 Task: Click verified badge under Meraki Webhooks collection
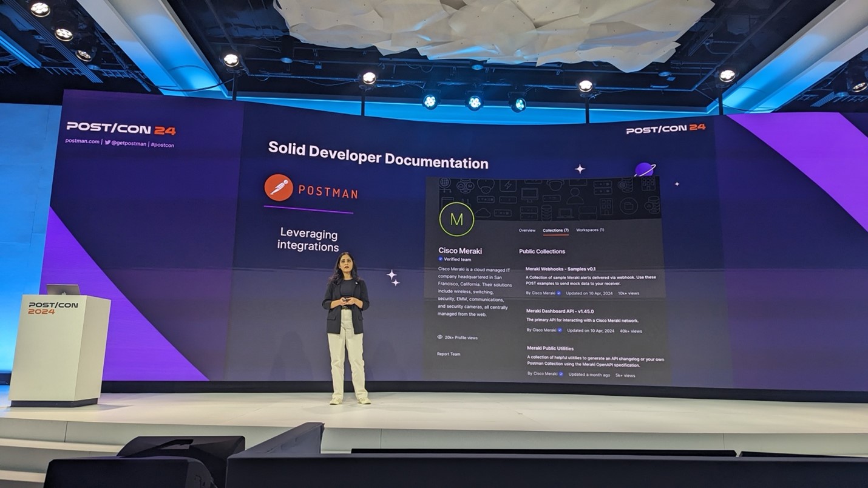(x=559, y=293)
